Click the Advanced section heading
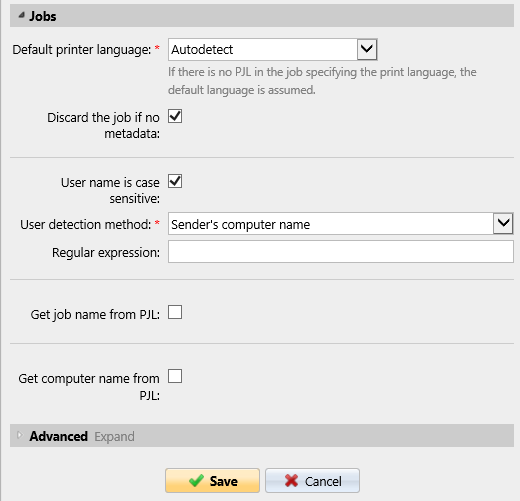 coord(59,436)
